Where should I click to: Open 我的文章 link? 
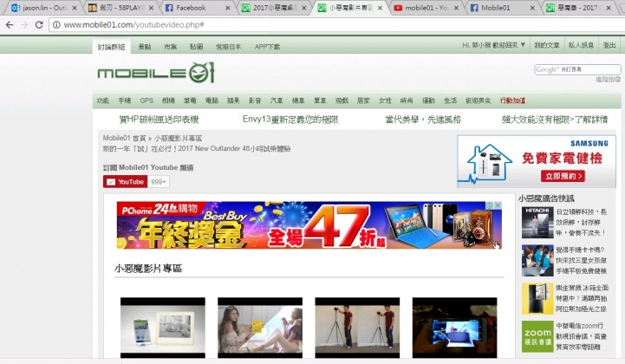[x=547, y=45]
